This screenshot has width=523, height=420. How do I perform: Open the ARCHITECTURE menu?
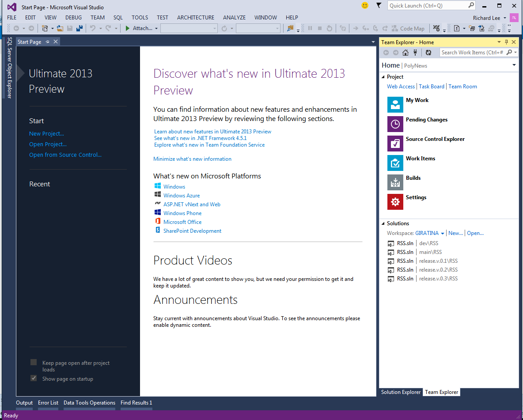coord(195,17)
